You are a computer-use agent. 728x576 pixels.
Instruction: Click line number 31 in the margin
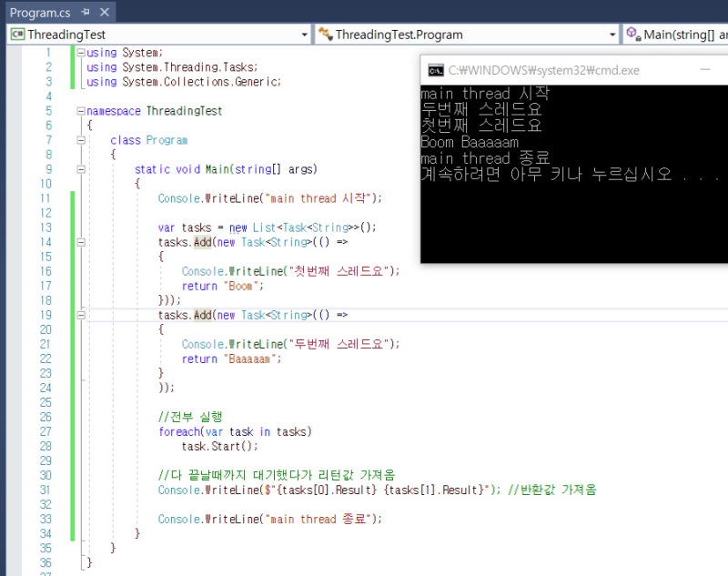click(45, 490)
